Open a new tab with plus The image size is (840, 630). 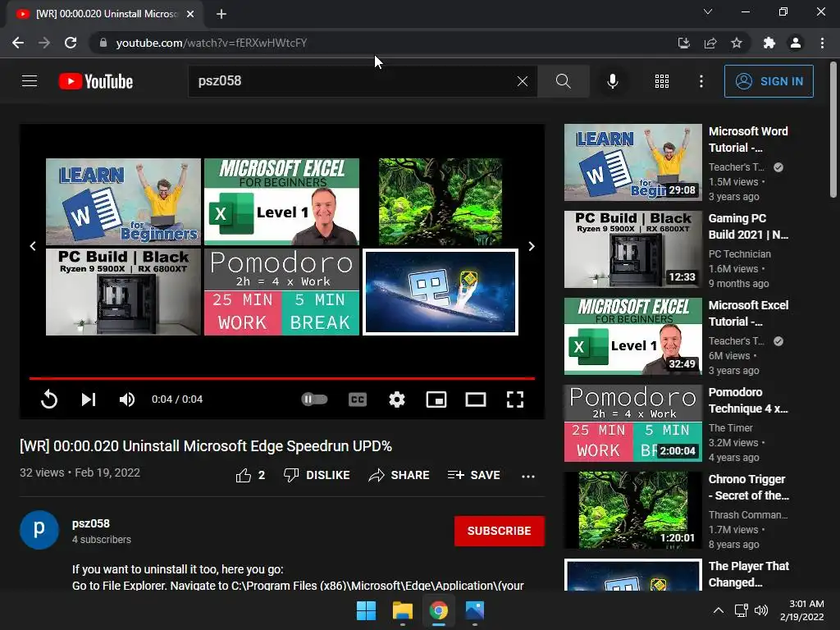[221, 14]
